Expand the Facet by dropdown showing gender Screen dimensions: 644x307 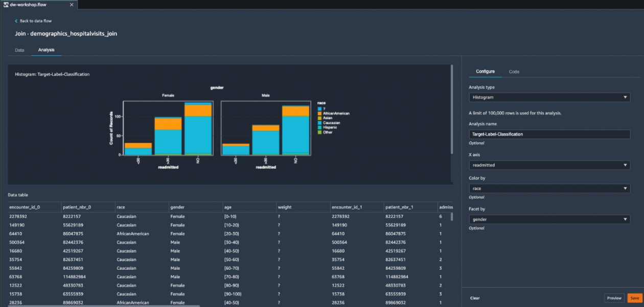click(549, 219)
